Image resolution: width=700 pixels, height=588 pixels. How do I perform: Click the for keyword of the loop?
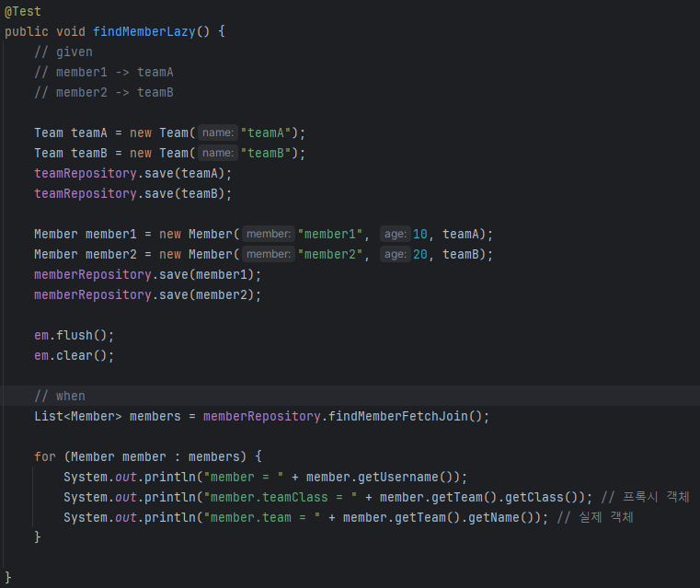click(x=45, y=456)
